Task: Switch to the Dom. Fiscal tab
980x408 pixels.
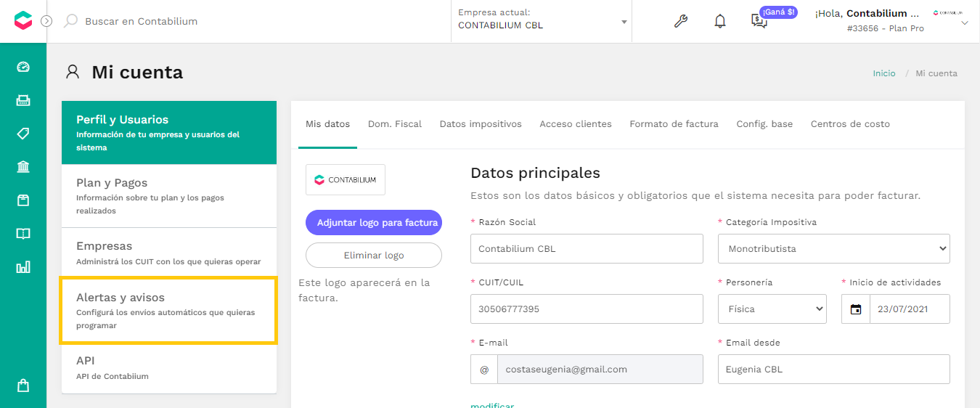Action: pos(395,124)
